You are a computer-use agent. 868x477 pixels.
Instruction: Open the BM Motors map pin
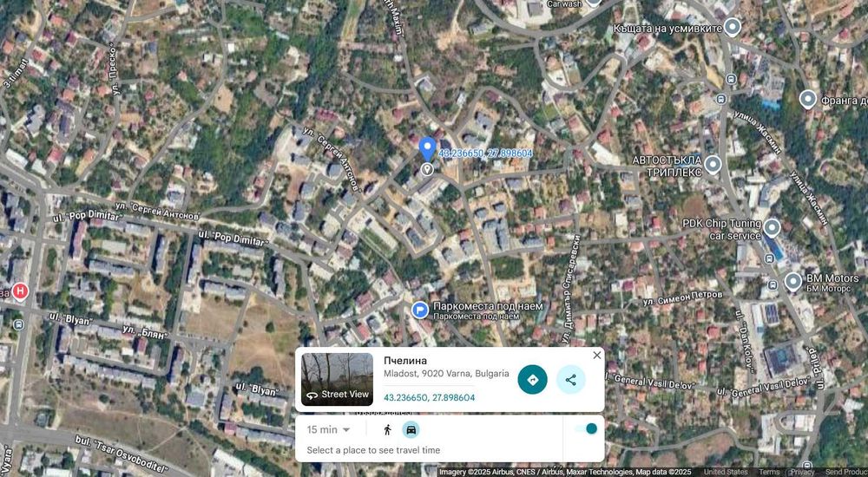[792, 282]
